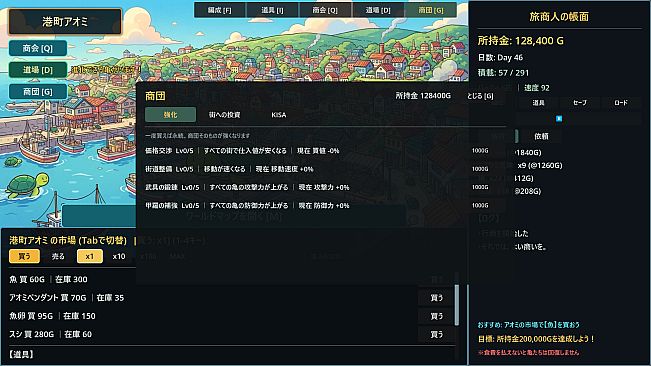The width and height of the screenshot is (651, 366).
Task: Click the 所持金 128400G text in 商団 dialog
Action: (423, 95)
